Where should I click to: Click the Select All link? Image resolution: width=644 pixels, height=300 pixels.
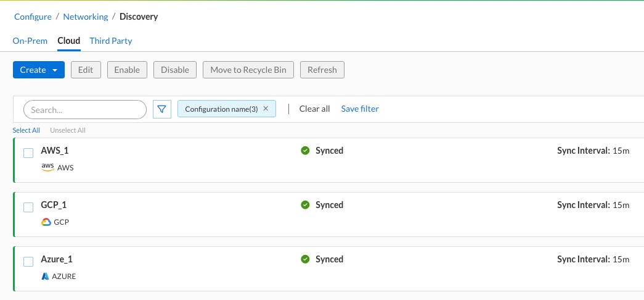point(26,130)
